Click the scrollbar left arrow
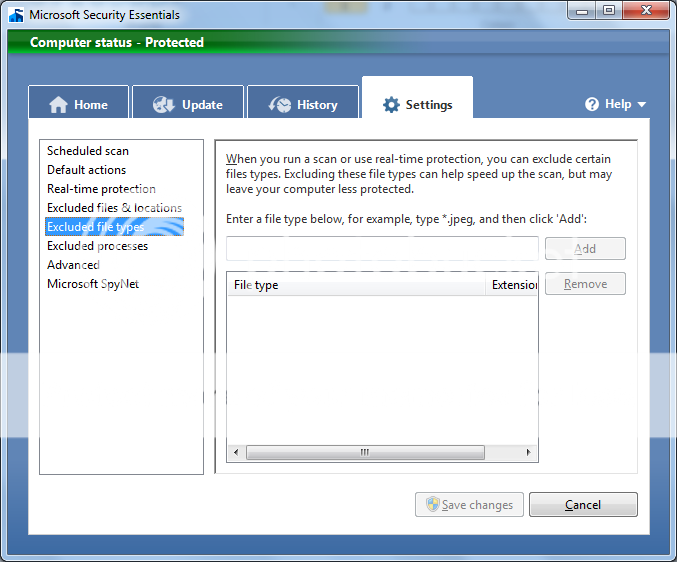The height and width of the screenshot is (562, 677). (236, 452)
